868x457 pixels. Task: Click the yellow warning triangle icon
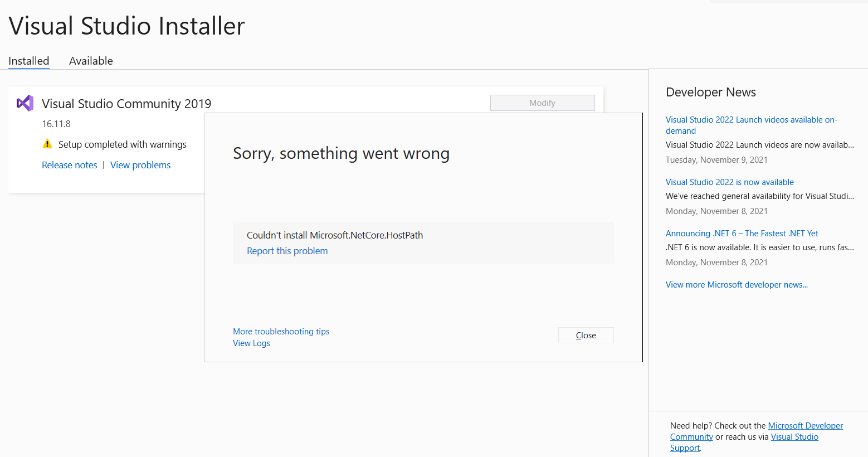tap(47, 144)
